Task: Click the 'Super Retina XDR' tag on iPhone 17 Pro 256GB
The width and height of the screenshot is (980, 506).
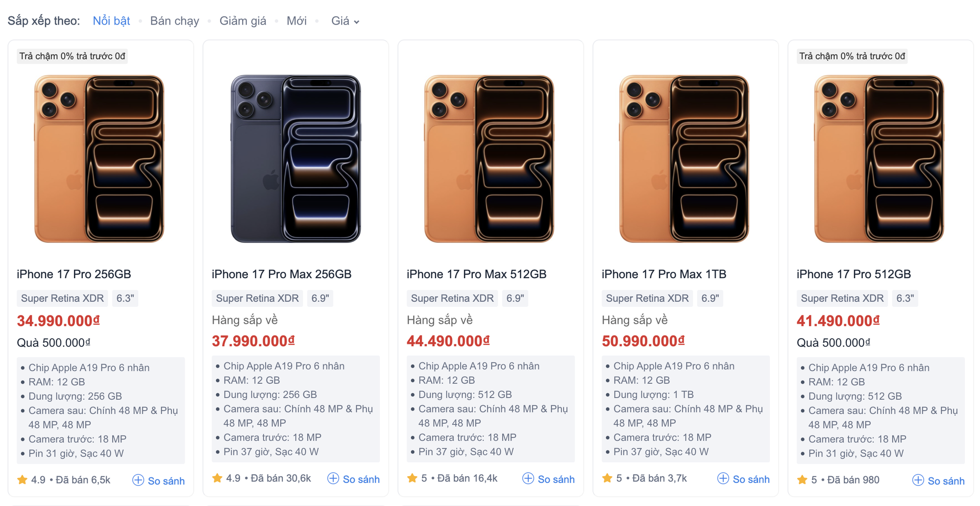Action: 62,298
